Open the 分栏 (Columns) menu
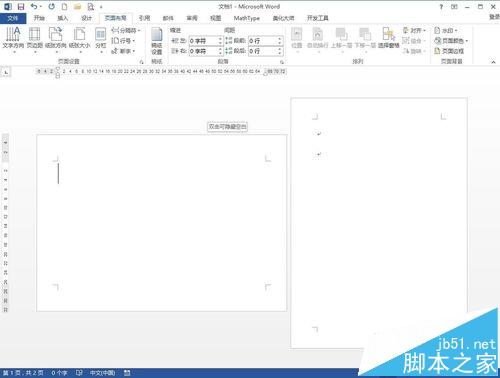This screenshot has height=378, width=500. pos(100,39)
